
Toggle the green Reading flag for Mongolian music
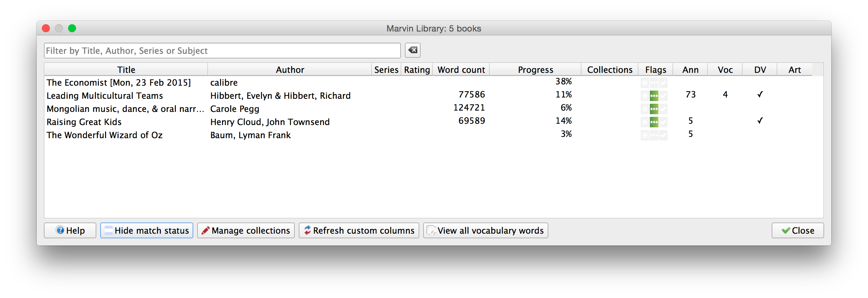pyautogui.click(x=654, y=109)
